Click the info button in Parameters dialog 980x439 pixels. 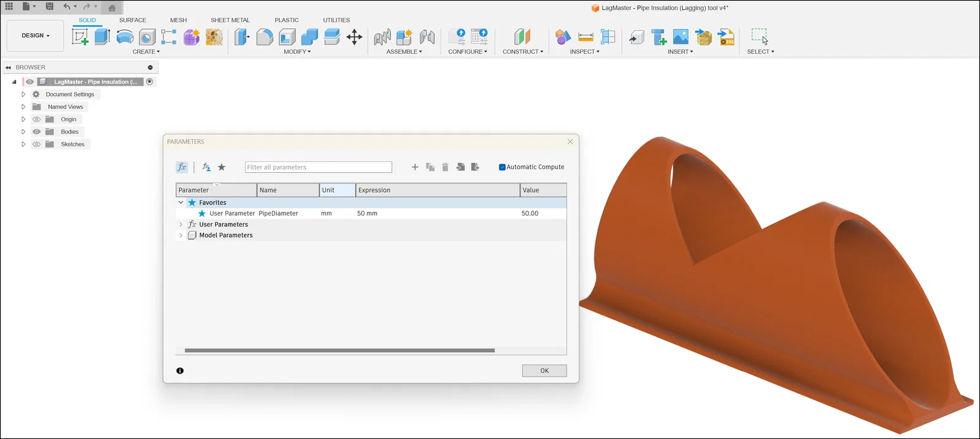[x=180, y=370]
